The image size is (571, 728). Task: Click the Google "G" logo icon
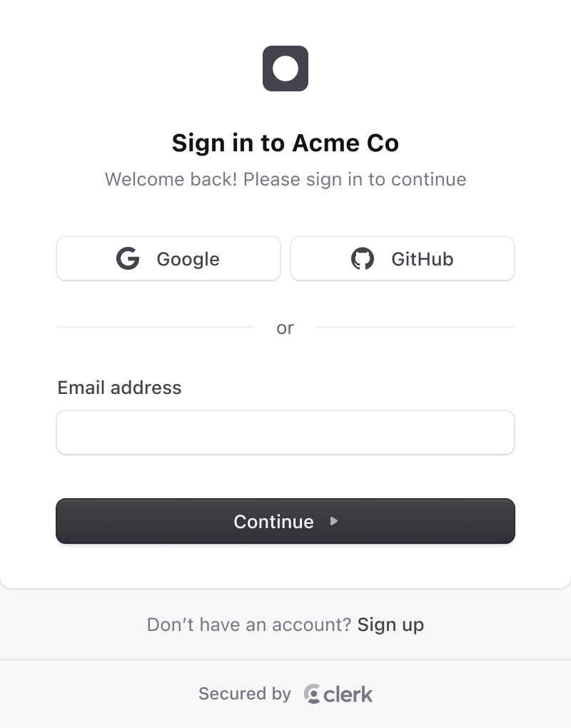pyautogui.click(x=128, y=258)
